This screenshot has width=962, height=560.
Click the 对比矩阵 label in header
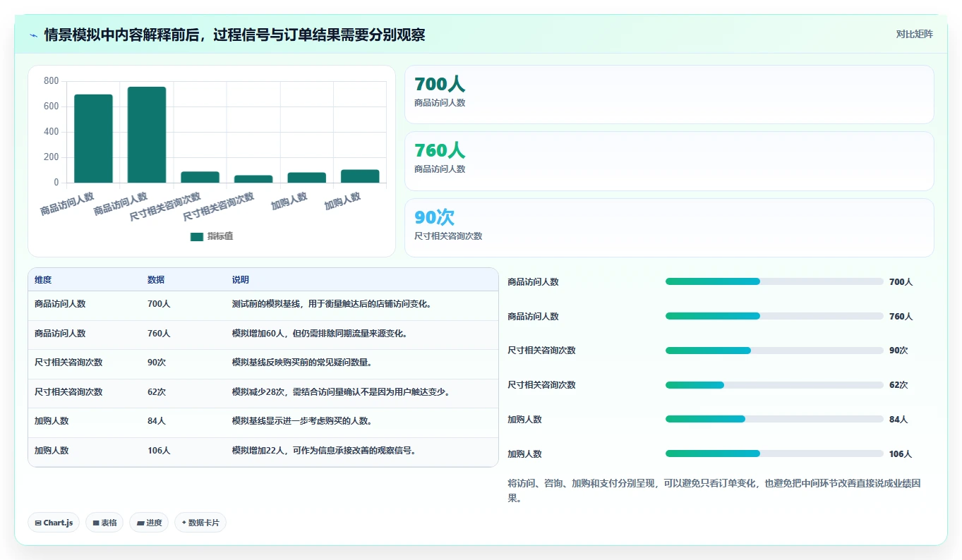tap(914, 35)
